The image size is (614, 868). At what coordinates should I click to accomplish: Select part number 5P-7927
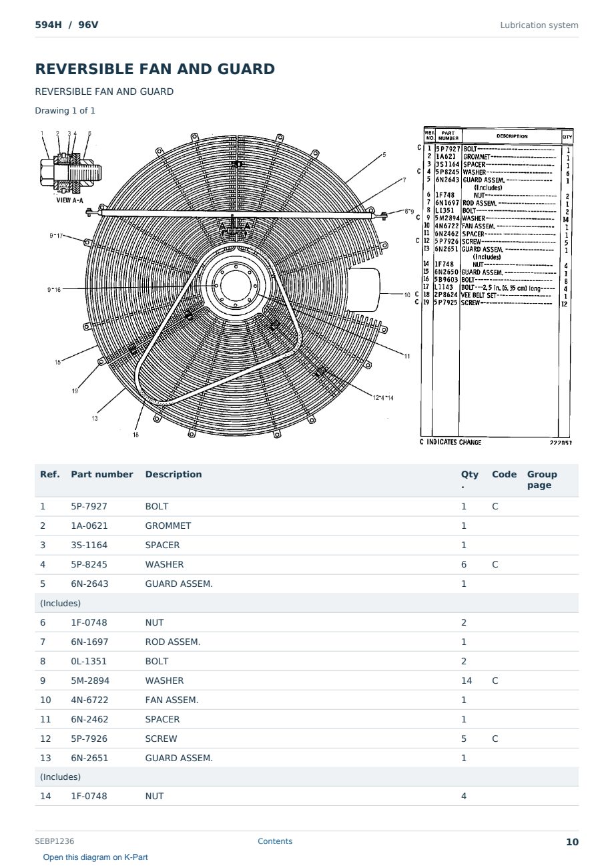(x=89, y=506)
